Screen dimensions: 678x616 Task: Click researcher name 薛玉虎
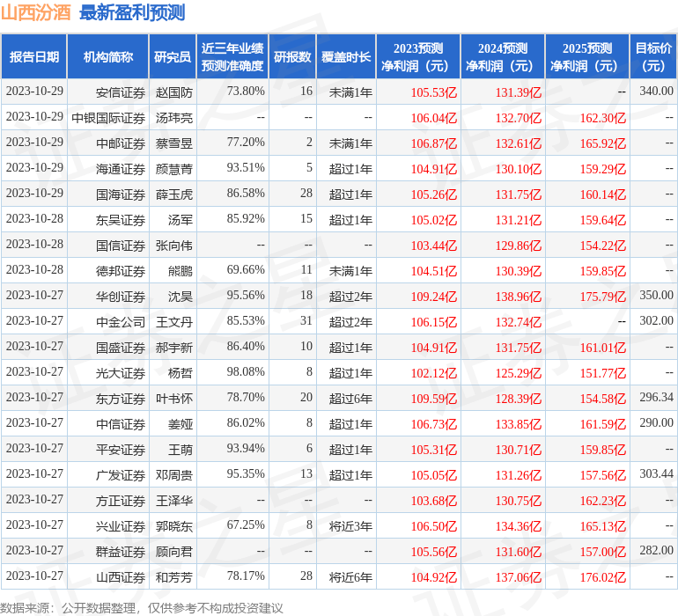[x=173, y=194]
